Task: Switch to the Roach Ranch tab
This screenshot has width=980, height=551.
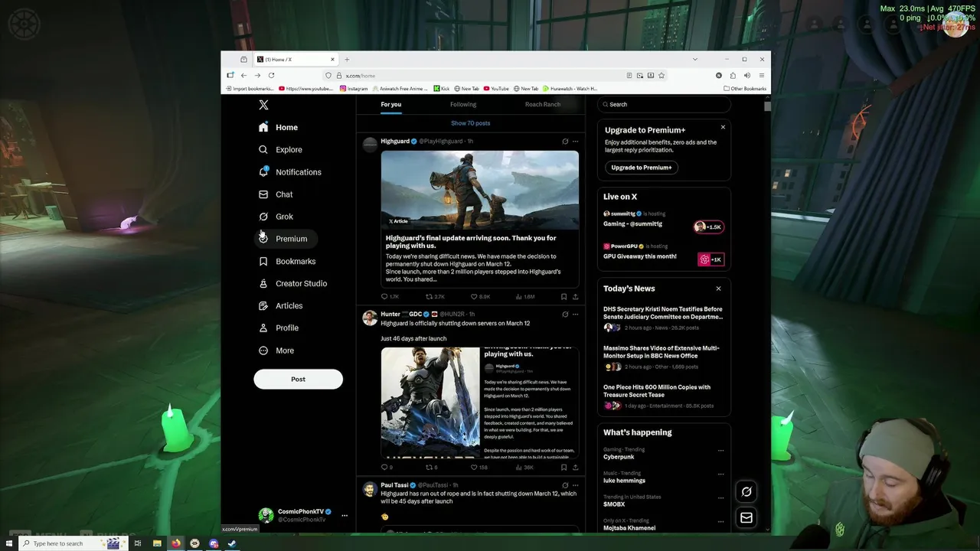Action: click(x=543, y=105)
